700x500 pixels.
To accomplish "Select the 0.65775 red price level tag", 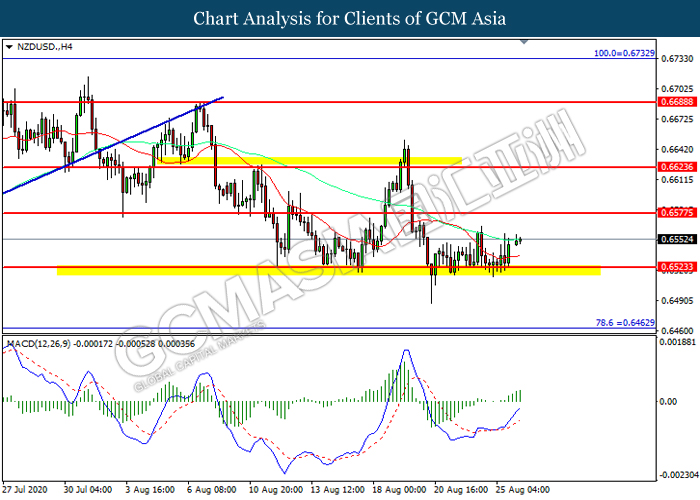I will [674, 213].
